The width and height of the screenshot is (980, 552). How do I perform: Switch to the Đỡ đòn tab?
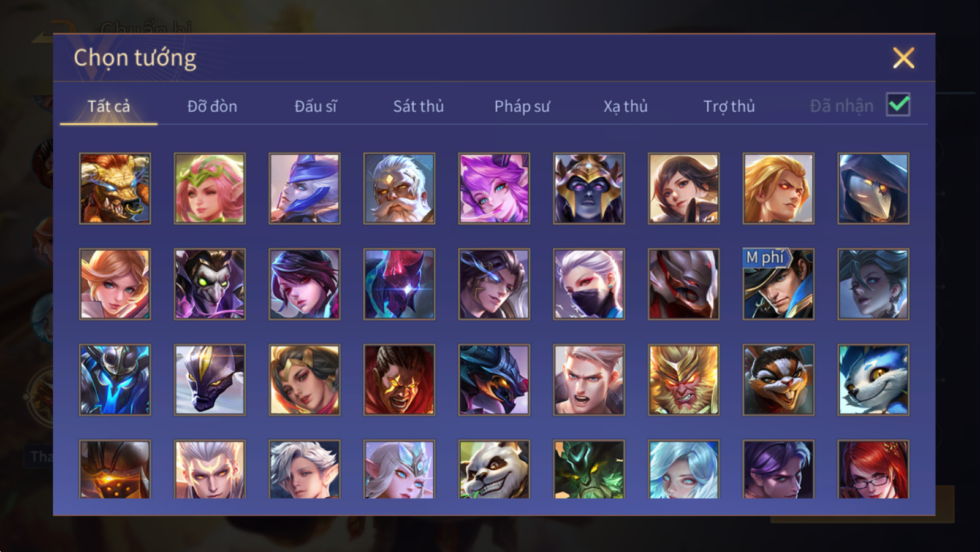[x=212, y=106]
